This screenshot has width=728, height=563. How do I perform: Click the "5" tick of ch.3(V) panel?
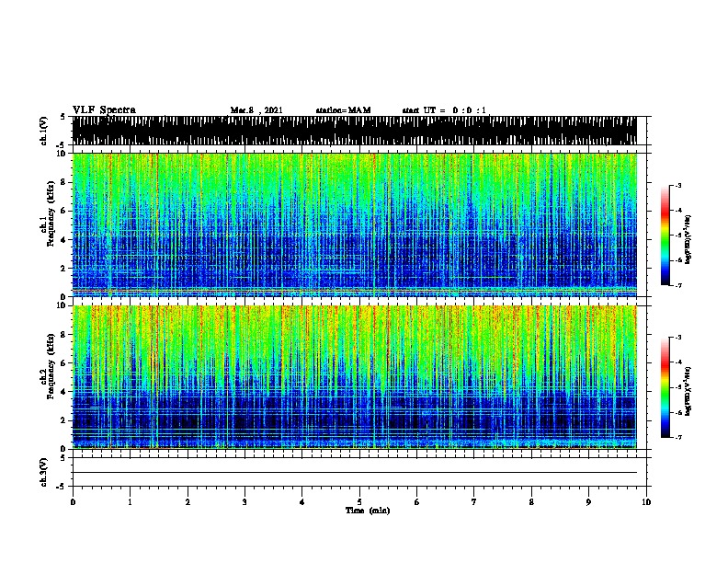[x=64, y=458]
